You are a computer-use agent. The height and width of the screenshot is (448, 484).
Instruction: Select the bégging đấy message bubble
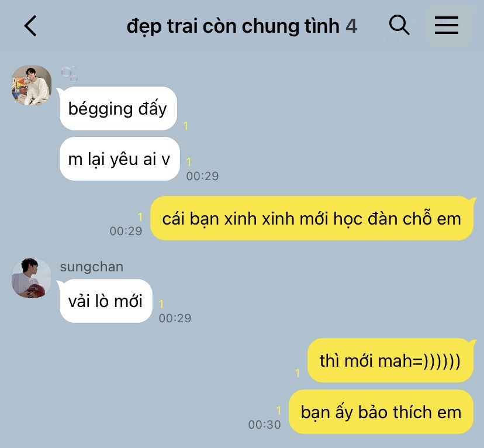pyautogui.click(x=118, y=108)
